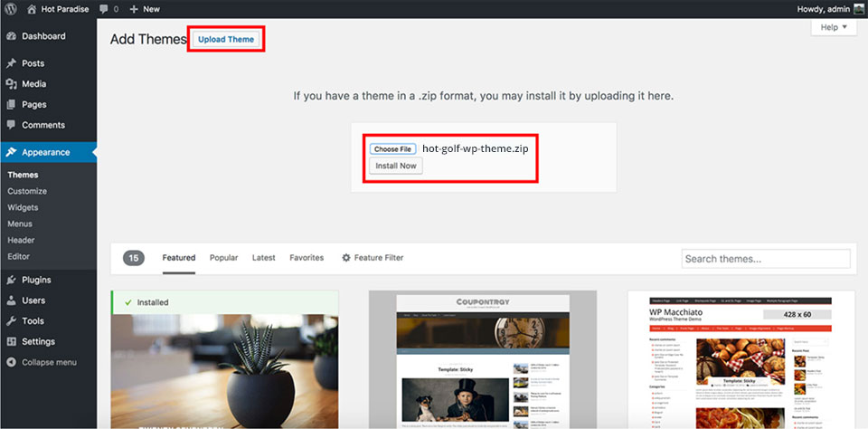Click the Choose File button
868x429 pixels.
(393, 149)
